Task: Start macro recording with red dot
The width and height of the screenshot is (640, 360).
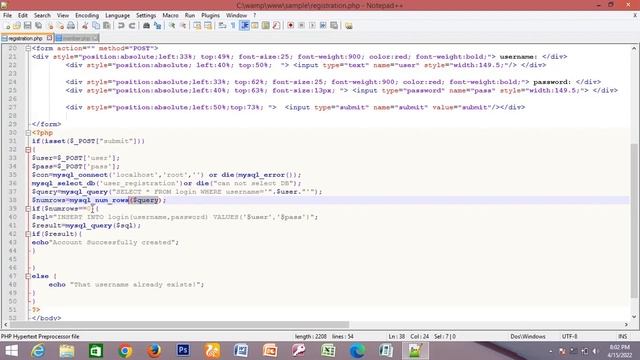Action: [291, 26]
